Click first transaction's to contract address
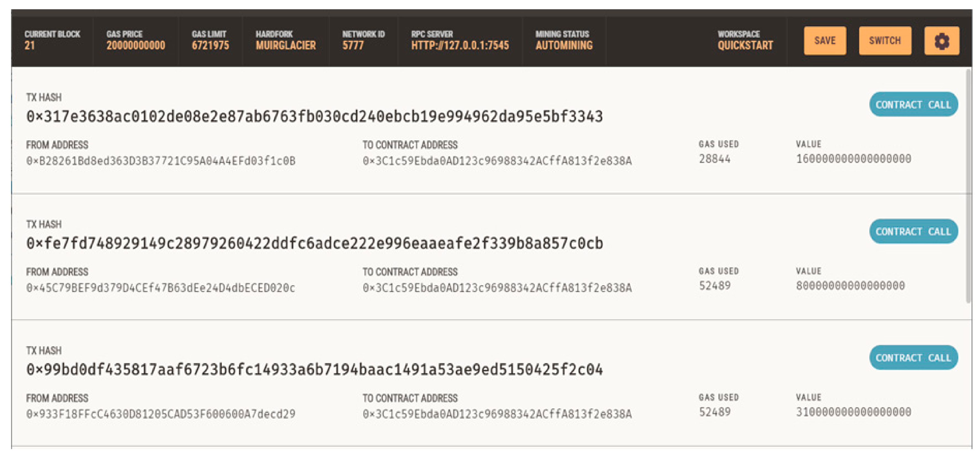This screenshot has height=452, width=980. click(497, 161)
